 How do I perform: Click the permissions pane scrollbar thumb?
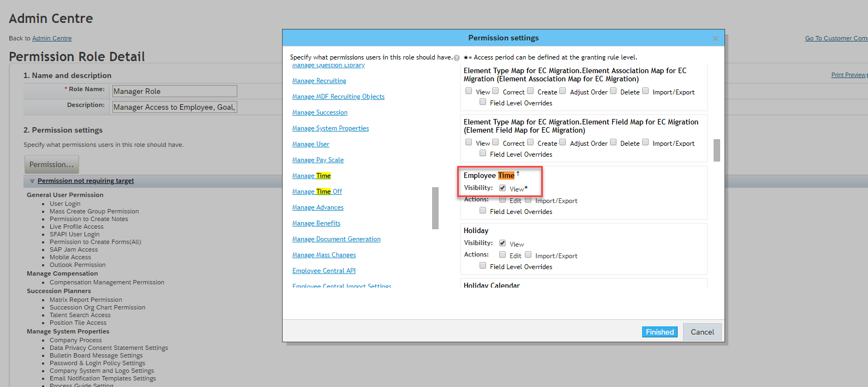point(717,150)
